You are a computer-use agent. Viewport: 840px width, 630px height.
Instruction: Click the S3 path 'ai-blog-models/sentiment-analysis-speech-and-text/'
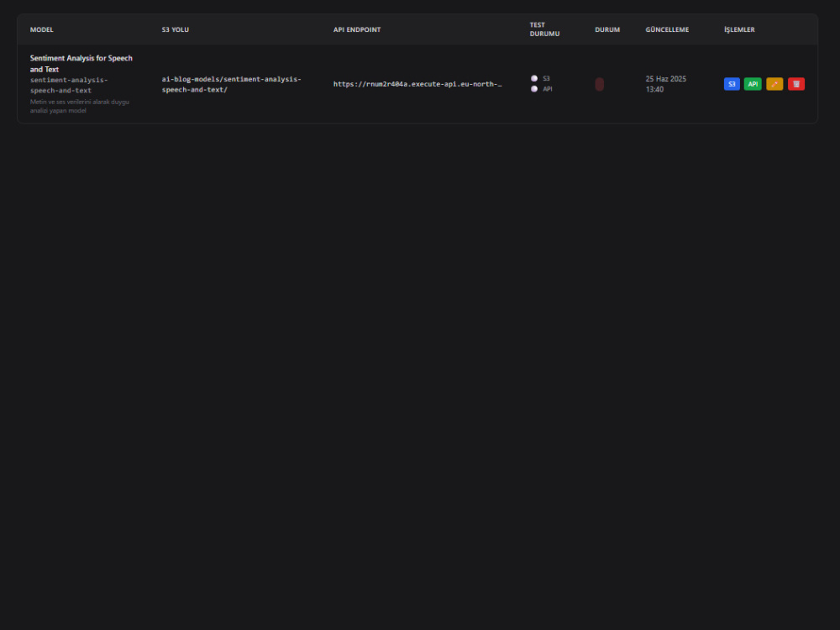(232, 84)
